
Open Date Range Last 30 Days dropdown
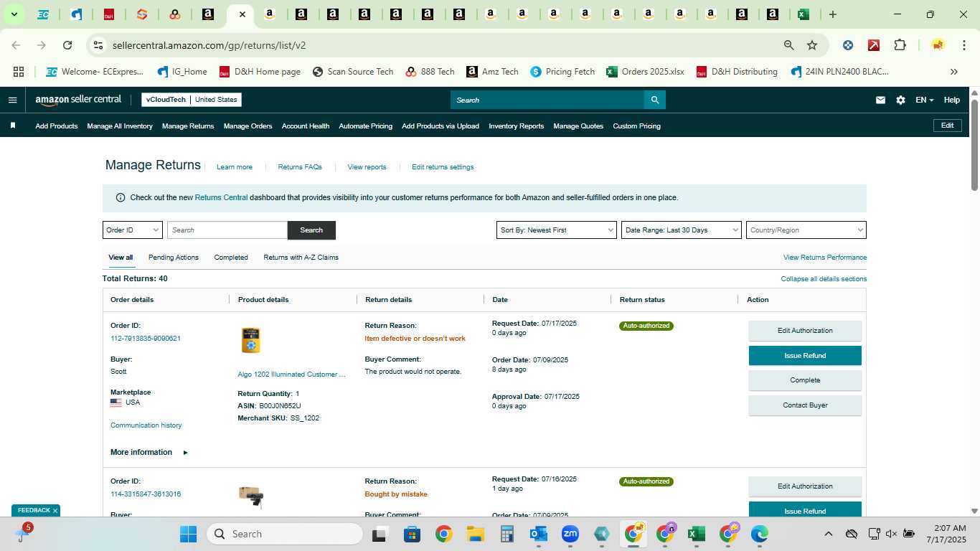click(x=682, y=230)
